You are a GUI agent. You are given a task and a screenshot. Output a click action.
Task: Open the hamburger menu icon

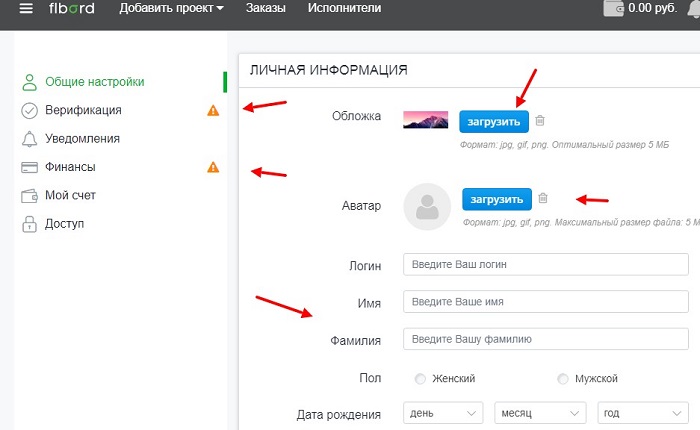coord(26,8)
